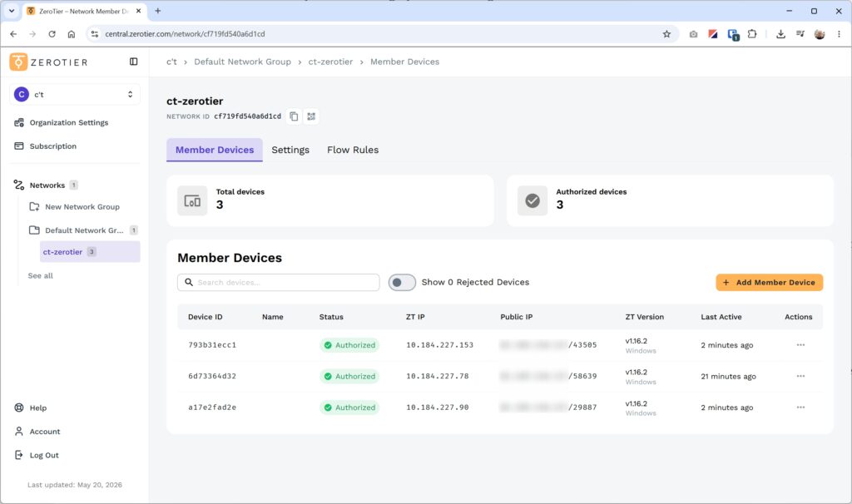This screenshot has height=504, width=852.
Task: Open Organization Settings
Action: click(x=62, y=122)
